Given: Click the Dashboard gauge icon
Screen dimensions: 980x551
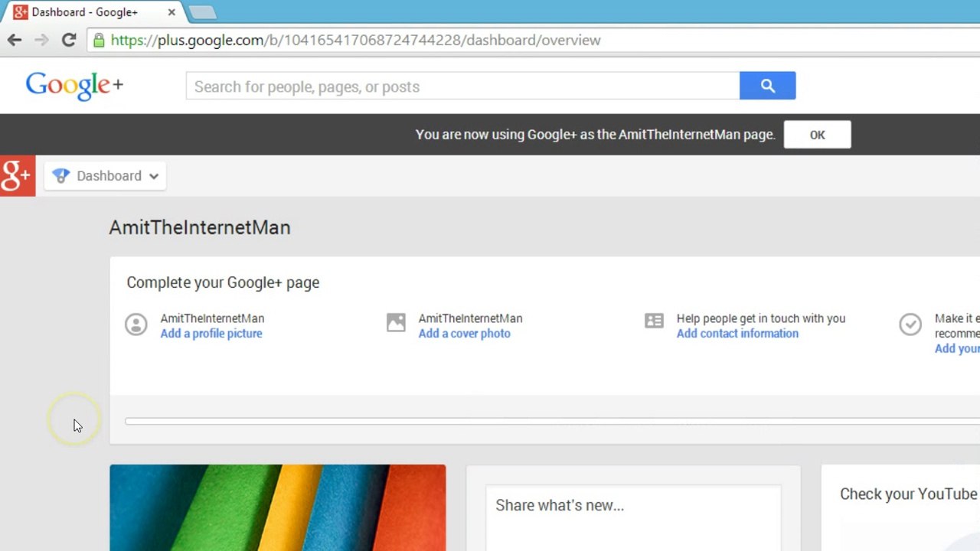Looking at the screenshot, I should point(61,176).
